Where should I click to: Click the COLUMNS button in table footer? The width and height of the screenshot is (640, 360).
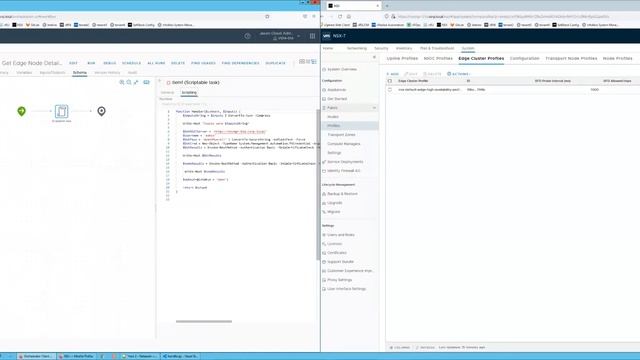click(400, 347)
